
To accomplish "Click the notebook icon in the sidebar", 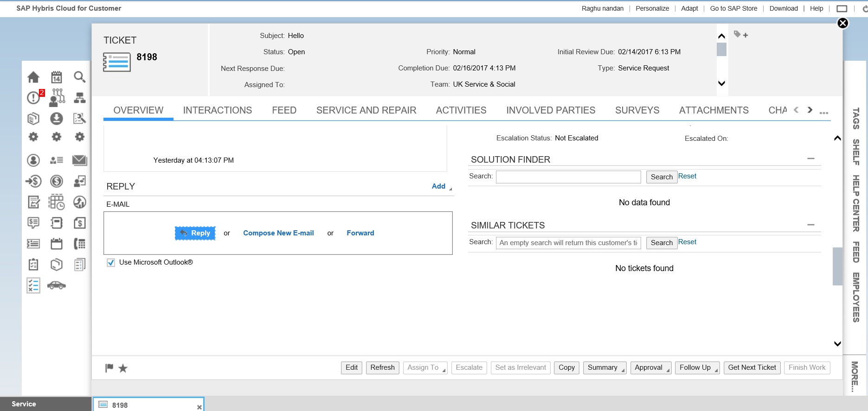I will point(57,223).
